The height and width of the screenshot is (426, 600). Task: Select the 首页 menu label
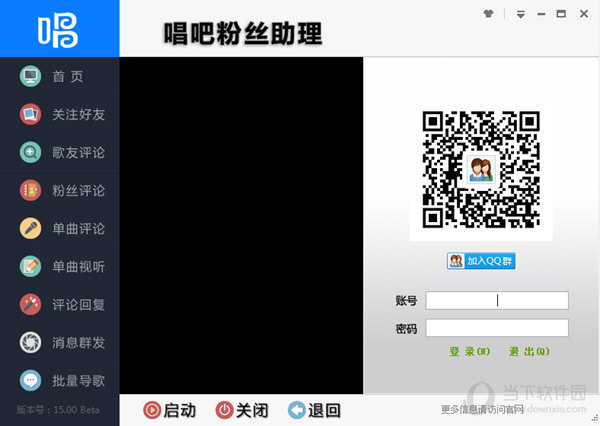68,77
